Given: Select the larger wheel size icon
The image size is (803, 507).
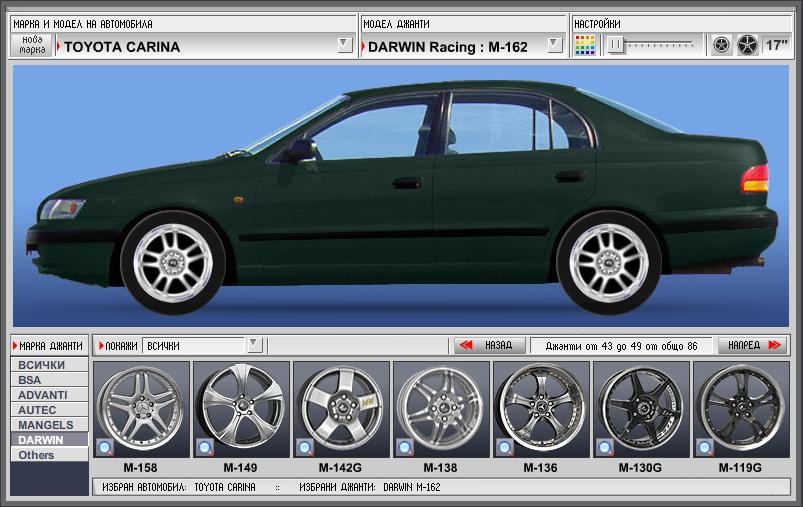Looking at the screenshot, I should 747,46.
